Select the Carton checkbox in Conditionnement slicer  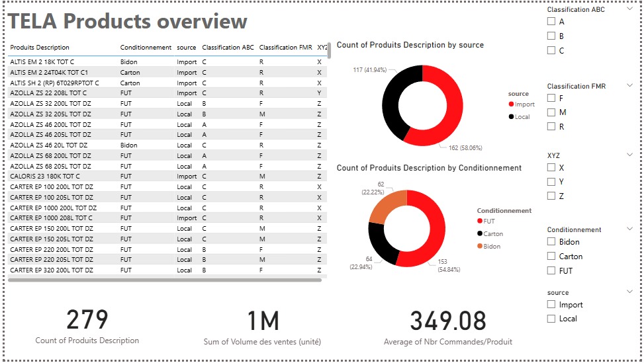551,257
